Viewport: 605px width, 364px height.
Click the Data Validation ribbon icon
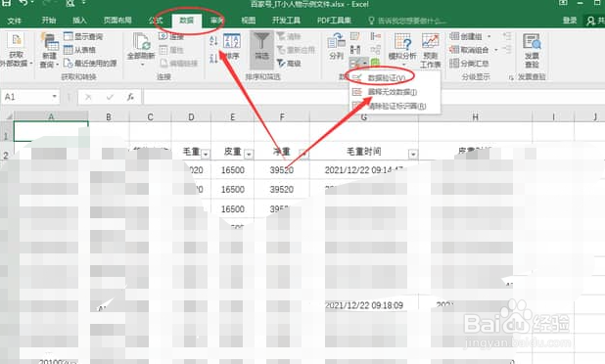[354, 63]
